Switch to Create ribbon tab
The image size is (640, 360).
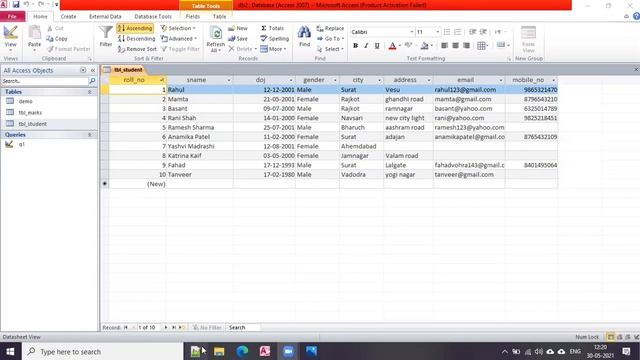point(68,16)
